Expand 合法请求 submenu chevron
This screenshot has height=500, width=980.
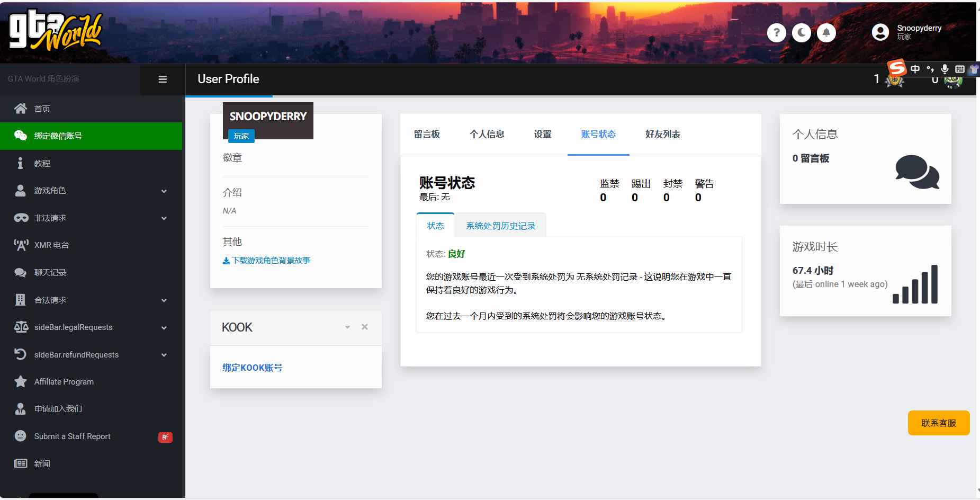click(x=164, y=300)
